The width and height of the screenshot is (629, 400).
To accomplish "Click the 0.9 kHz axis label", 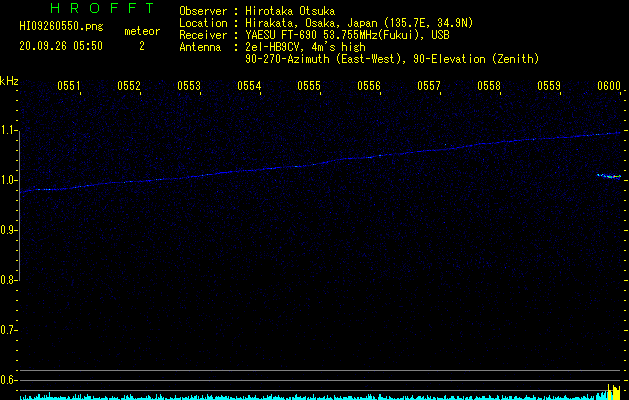I will (7, 230).
